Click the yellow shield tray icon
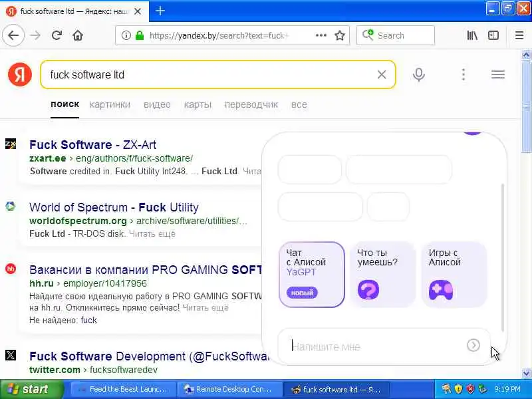Screen dimensions: 532x399 (458, 389)
